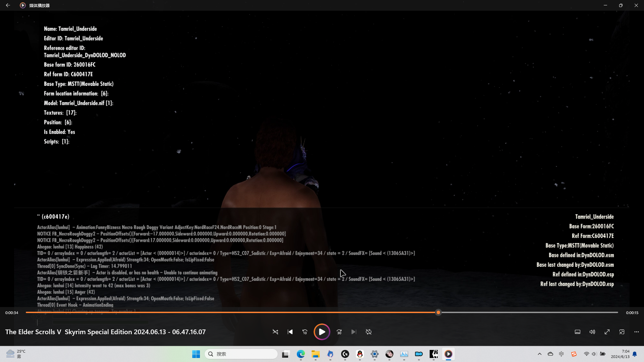Open QQ penguin app from the taskbar
The width and height of the screenshot is (644, 362).
click(360, 354)
